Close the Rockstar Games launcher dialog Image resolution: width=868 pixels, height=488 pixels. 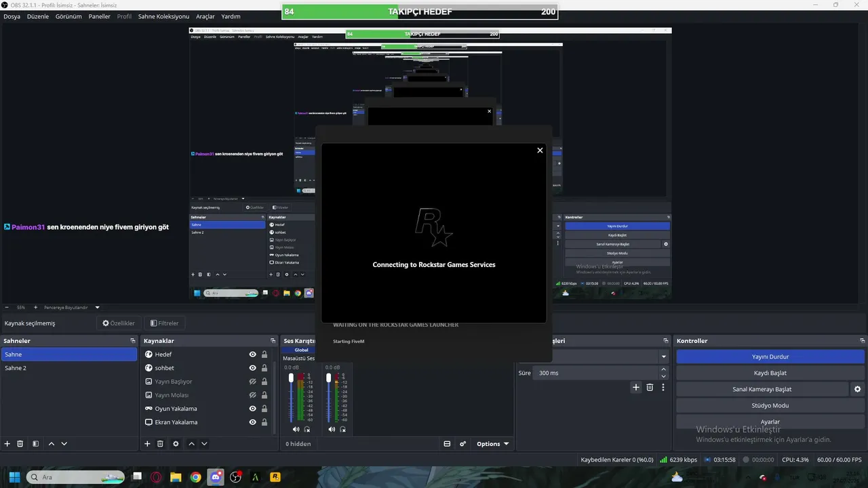(x=540, y=150)
